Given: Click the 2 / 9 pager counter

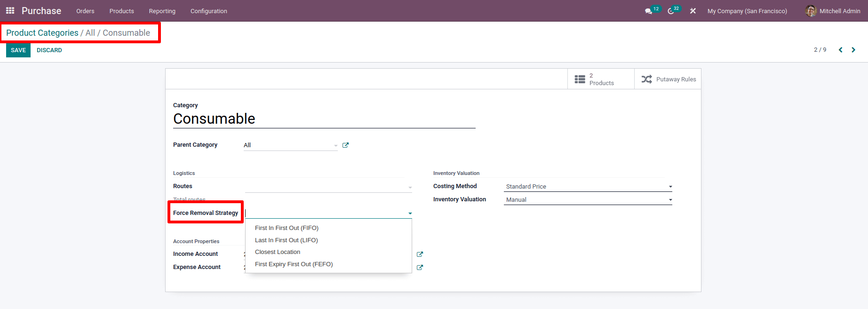Looking at the screenshot, I should click(x=820, y=50).
